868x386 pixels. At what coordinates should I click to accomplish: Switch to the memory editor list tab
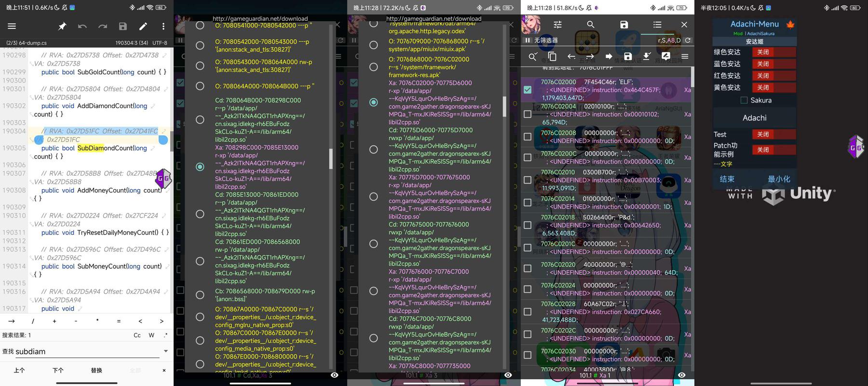pos(657,25)
